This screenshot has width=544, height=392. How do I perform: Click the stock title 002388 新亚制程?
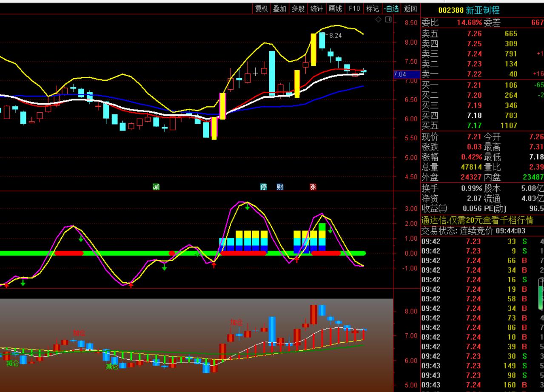click(469, 10)
